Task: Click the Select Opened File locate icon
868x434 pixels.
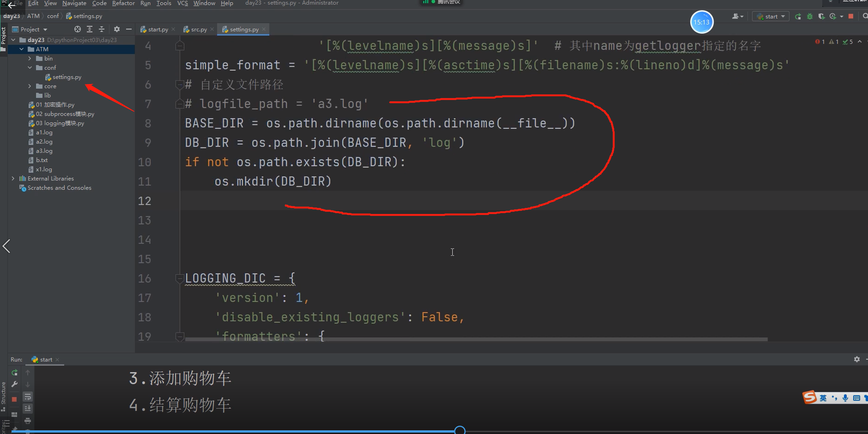Action: pos(78,29)
